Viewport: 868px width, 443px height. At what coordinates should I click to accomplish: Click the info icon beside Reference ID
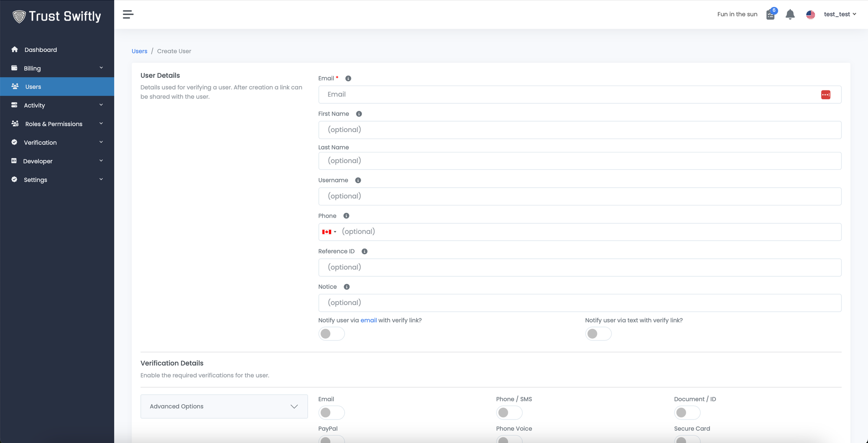pos(365,251)
